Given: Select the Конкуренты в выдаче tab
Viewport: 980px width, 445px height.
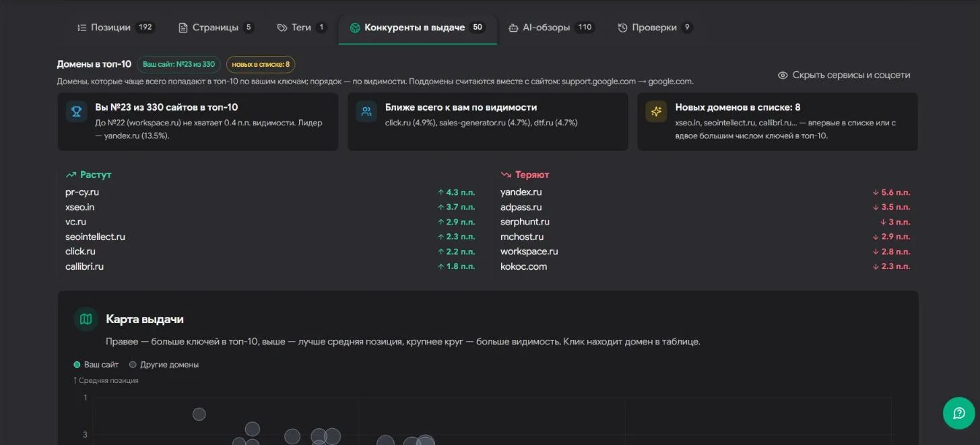Looking at the screenshot, I should click(x=418, y=28).
